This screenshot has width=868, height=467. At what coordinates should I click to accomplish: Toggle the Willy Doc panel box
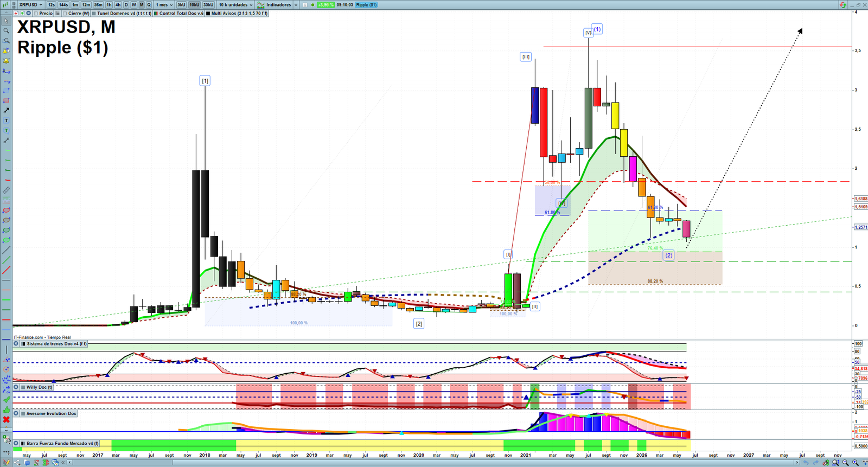tap(23, 387)
